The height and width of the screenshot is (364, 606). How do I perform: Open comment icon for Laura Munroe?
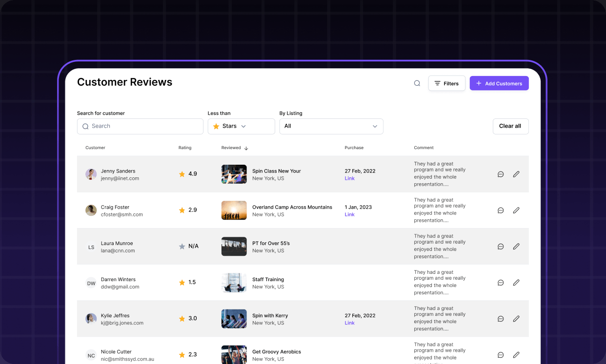coord(501,247)
